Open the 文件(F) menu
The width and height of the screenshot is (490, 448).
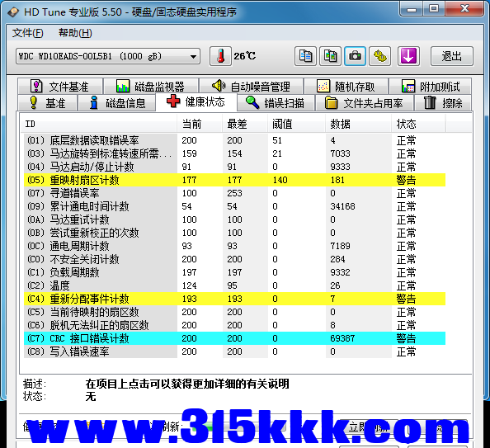click(28, 33)
